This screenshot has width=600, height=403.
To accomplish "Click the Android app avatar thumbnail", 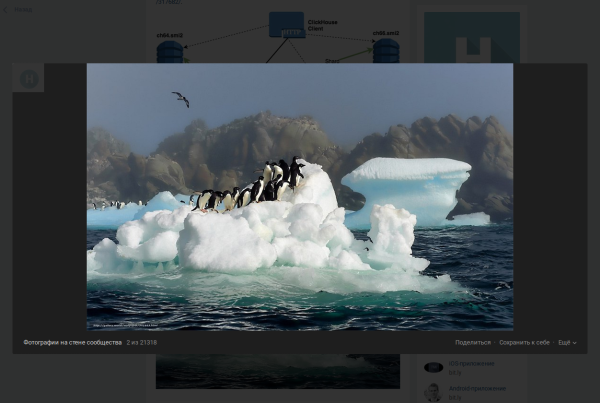I will [434, 392].
